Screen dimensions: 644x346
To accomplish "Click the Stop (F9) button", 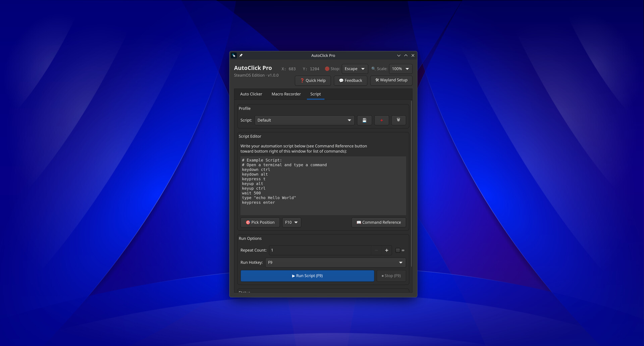I will [x=391, y=276].
